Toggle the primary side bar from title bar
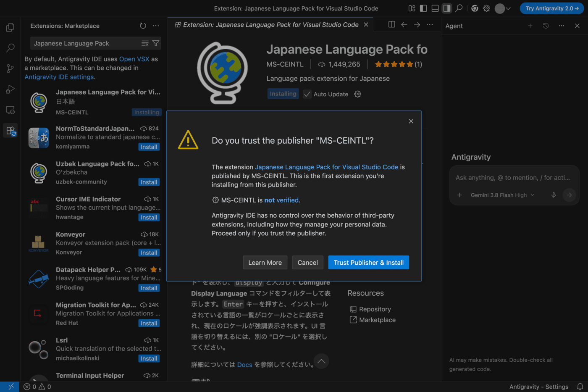 click(x=423, y=8)
